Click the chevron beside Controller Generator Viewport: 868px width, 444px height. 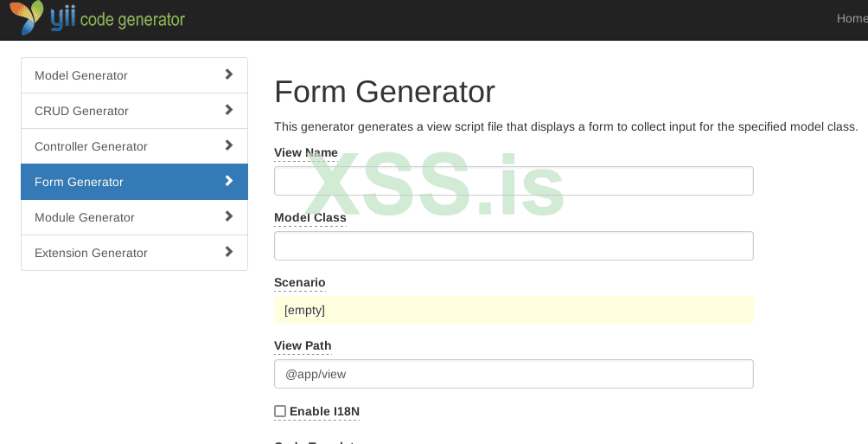(x=228, y=145)
